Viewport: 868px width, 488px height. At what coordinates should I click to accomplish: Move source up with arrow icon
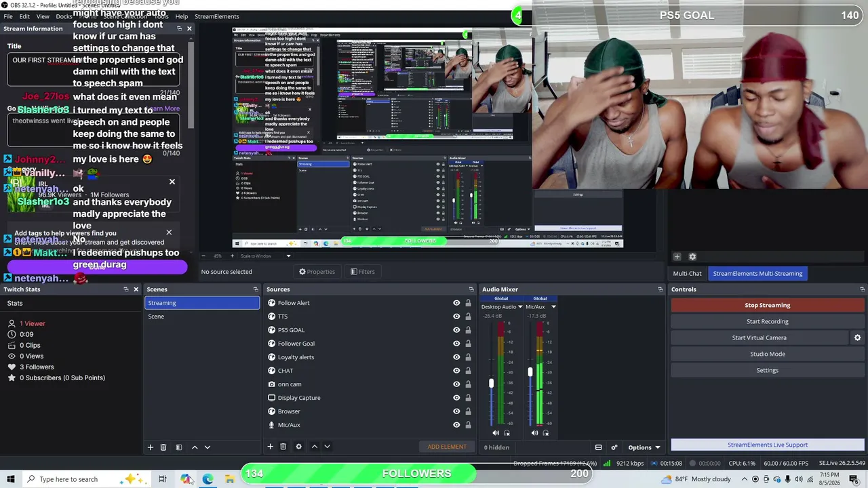pos(315,447)
